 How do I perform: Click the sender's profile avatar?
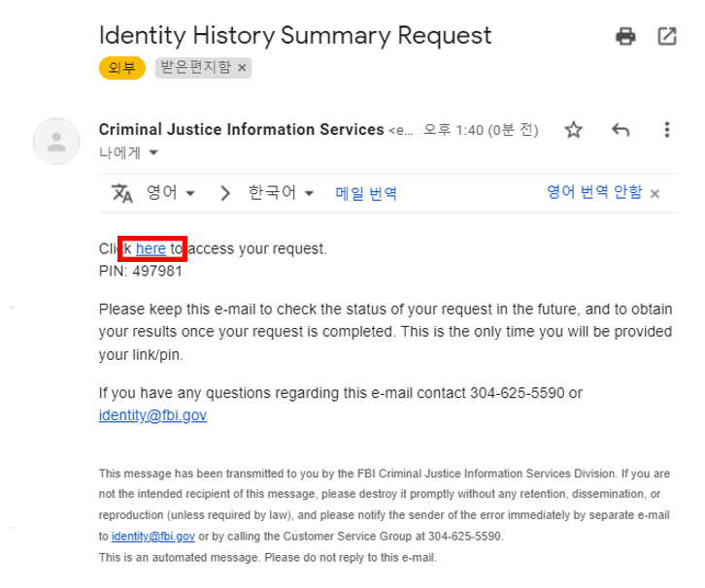(56, 142)
